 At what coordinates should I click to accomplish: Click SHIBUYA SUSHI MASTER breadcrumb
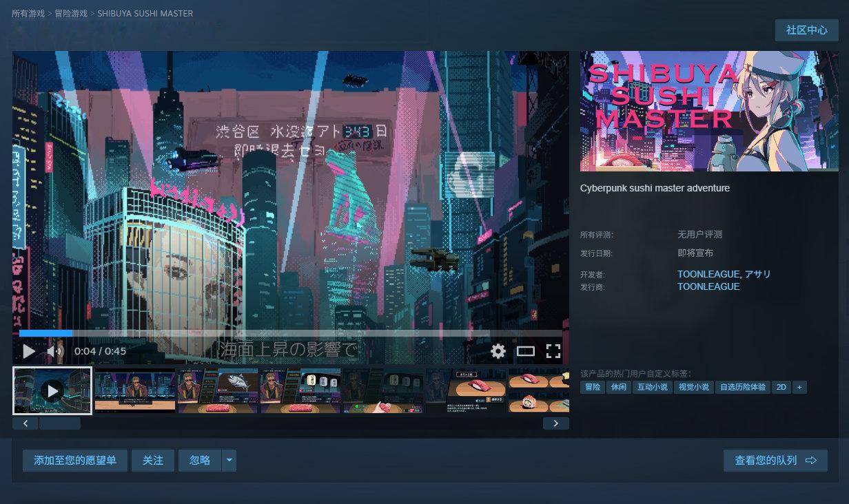pyautogui.click(x=145, y=14)
